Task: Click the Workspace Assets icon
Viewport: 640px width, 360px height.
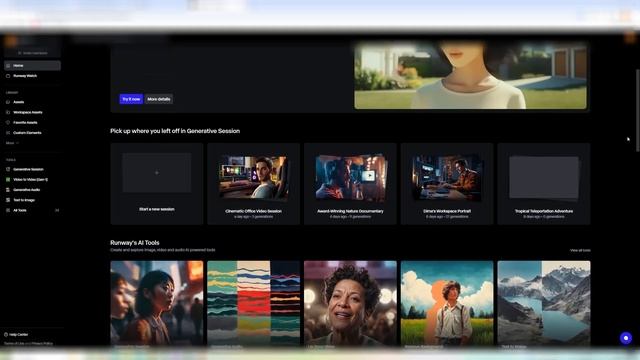Action: coord(8,112)
